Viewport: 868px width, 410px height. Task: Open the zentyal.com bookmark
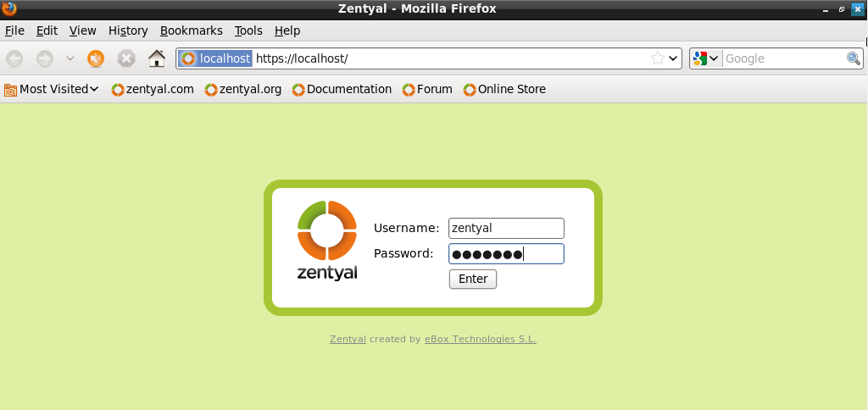tap(153, 89)
